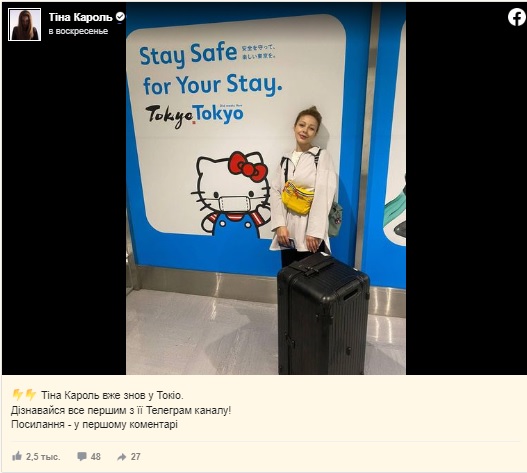Image resolution: width=527 pixels, height=473 pixels.
Task: Click the 'Дізнавайся все першим' caption line
Action: click(121, 410)
